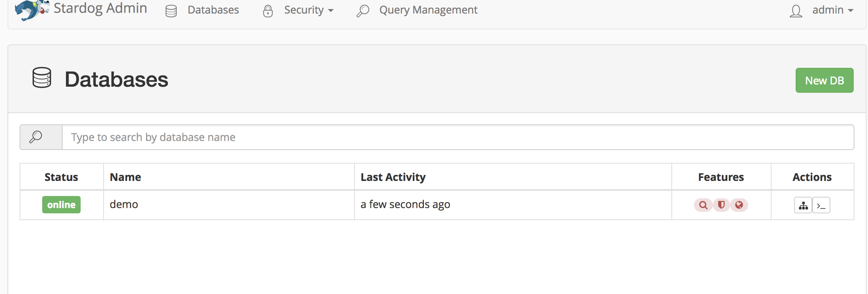Image resolution: width=868 pixels, height=294 pixels.
Task: Click the Stardog logo icon
Action: [x=32, y=9]
